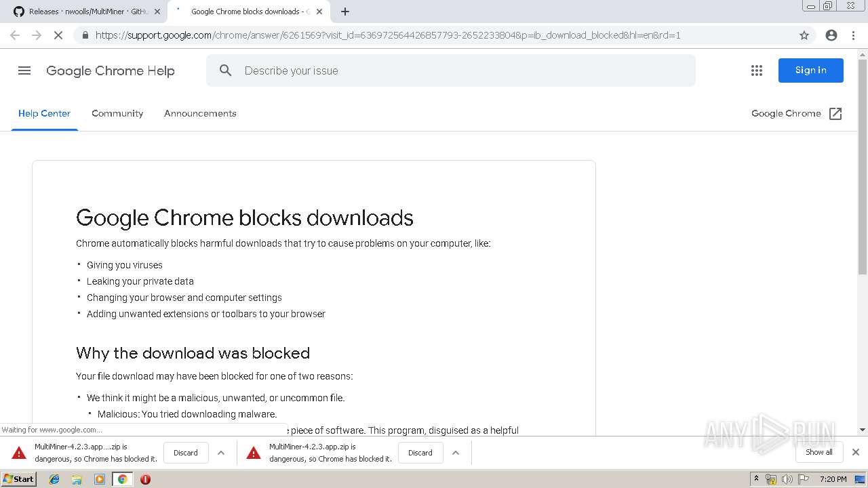This screenshot has width=868, height=488.
Task: Click the address bar URL
Action: pos(388,35)
